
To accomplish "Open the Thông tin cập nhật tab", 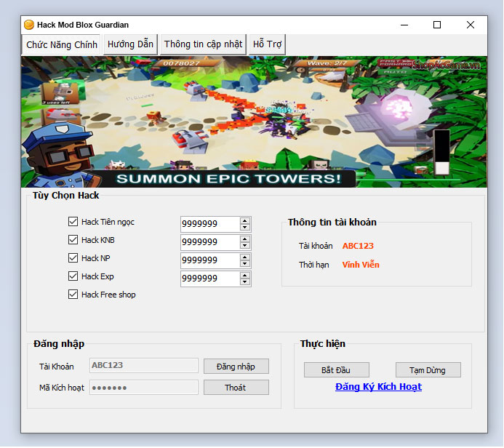I will coord(203,44).
